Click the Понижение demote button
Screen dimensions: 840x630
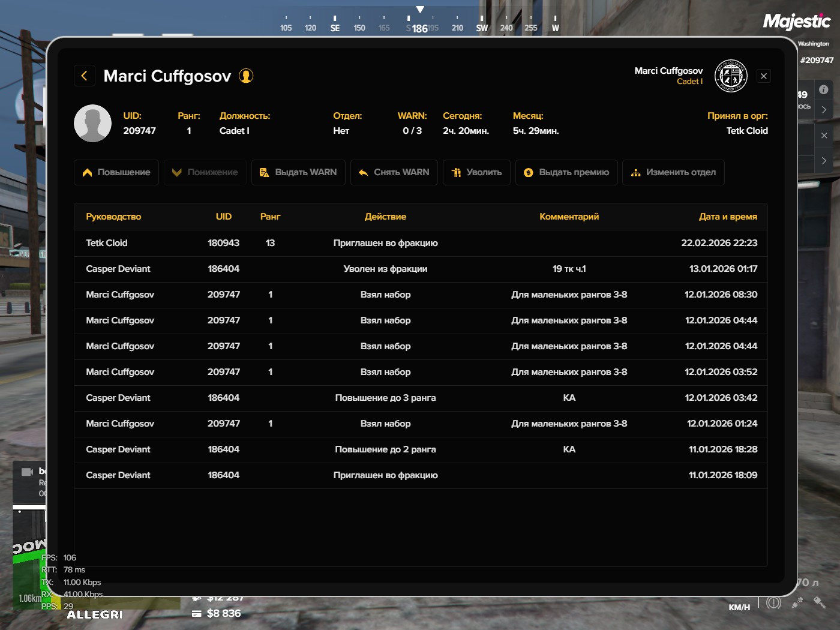[x=205, y=172]
